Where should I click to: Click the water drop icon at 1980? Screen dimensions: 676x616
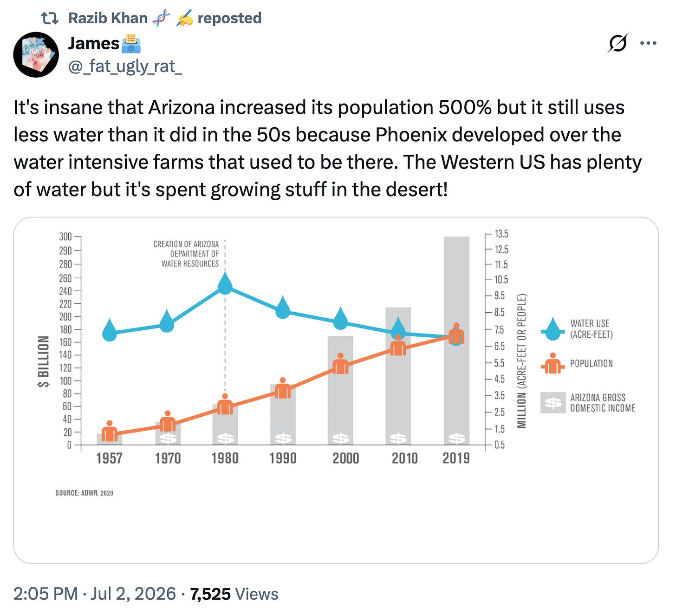click(x=225, y=284)
